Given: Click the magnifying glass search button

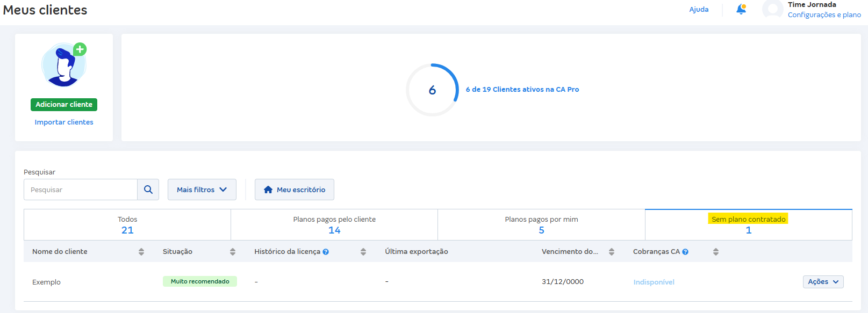Looking at the screenshot, I should click(x=148, y=190).
